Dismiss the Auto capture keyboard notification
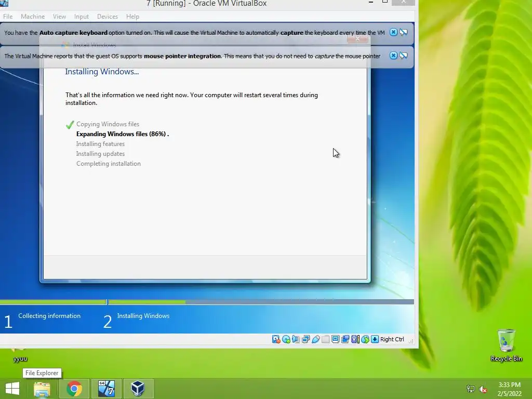Screen dimensions: 532x399 [393, 32]
